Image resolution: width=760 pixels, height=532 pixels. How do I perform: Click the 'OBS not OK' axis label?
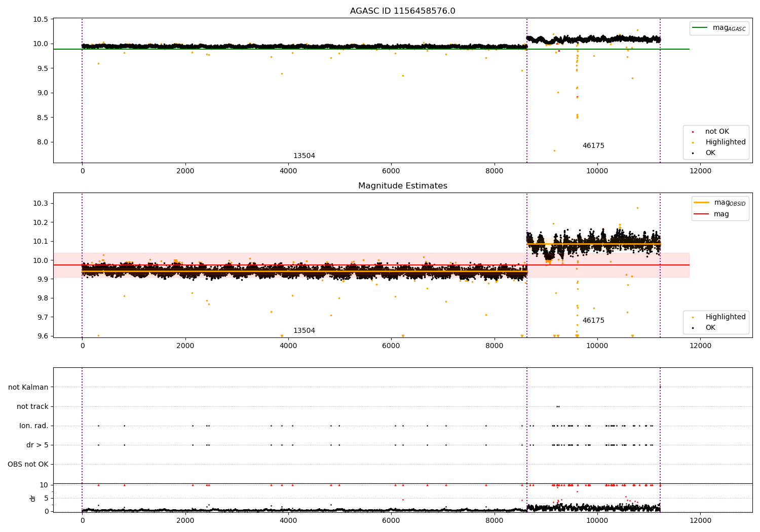click(x=28, y=464)
